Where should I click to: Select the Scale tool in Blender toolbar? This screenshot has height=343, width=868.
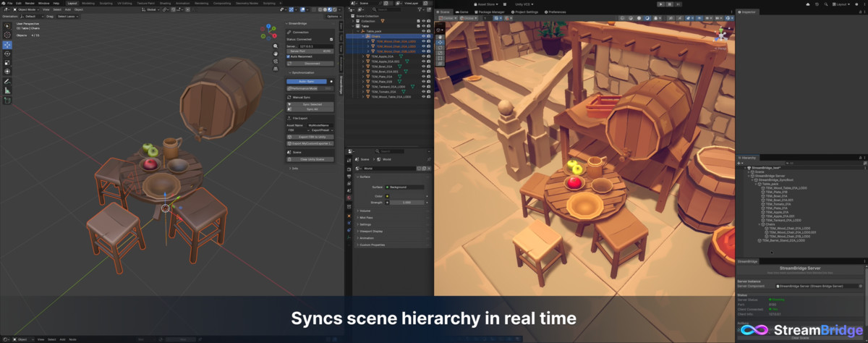[x=7, y=62]
